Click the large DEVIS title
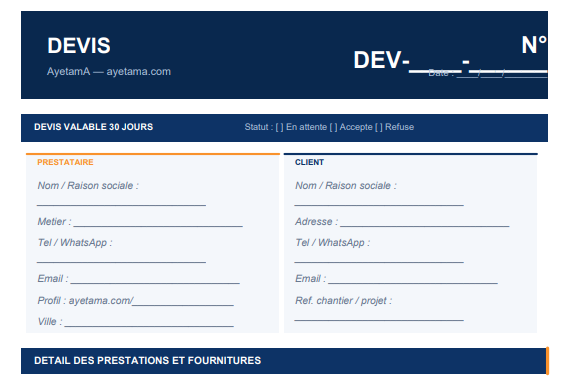The image size is (563, 379). (79, 46)
